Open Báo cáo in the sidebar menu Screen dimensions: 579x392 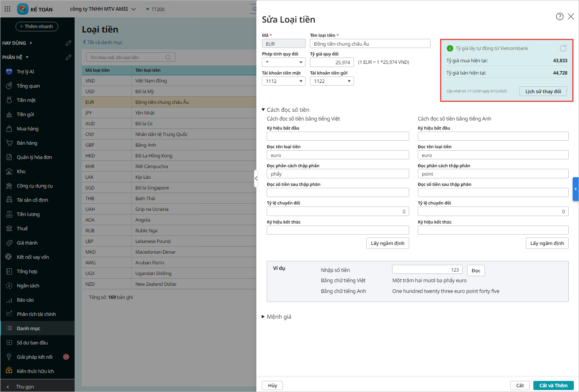pyautogui.click(x=25, y=300)
